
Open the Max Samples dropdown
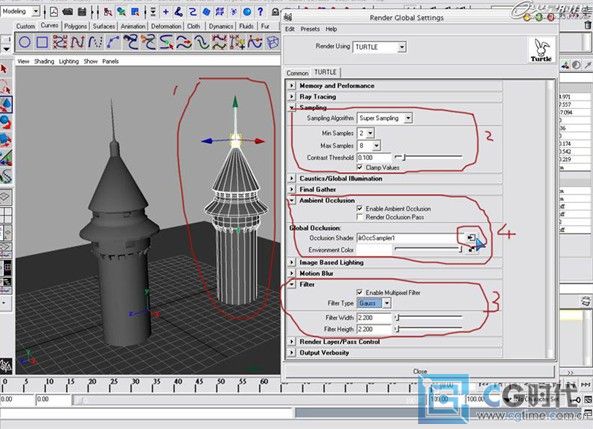369,145
